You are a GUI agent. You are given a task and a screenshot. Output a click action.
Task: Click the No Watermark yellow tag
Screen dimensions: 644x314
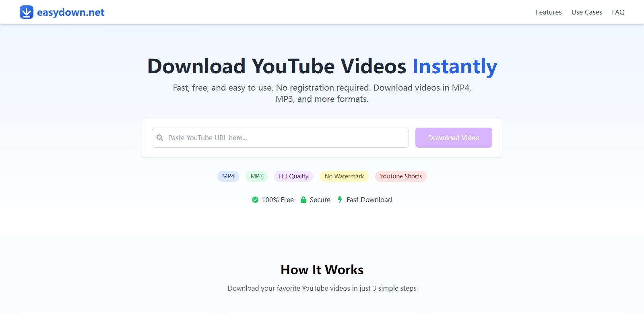(x=344, y=176)
